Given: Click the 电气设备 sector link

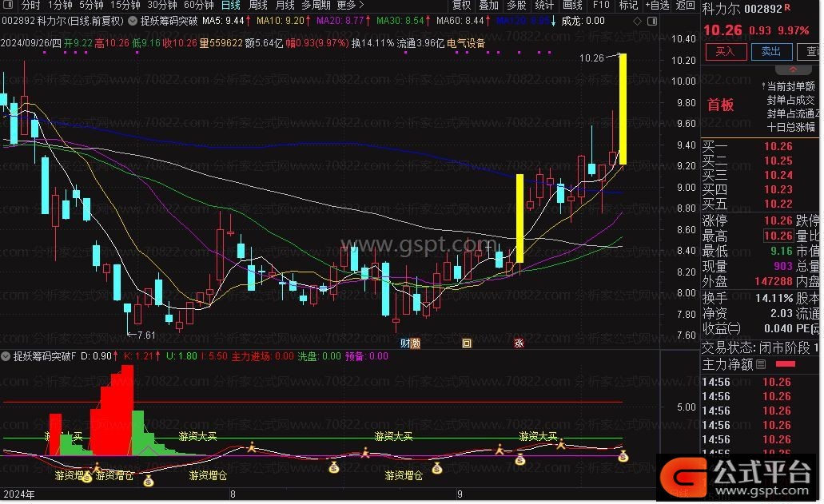Looking at the screenshot, I should pos(466,43).
